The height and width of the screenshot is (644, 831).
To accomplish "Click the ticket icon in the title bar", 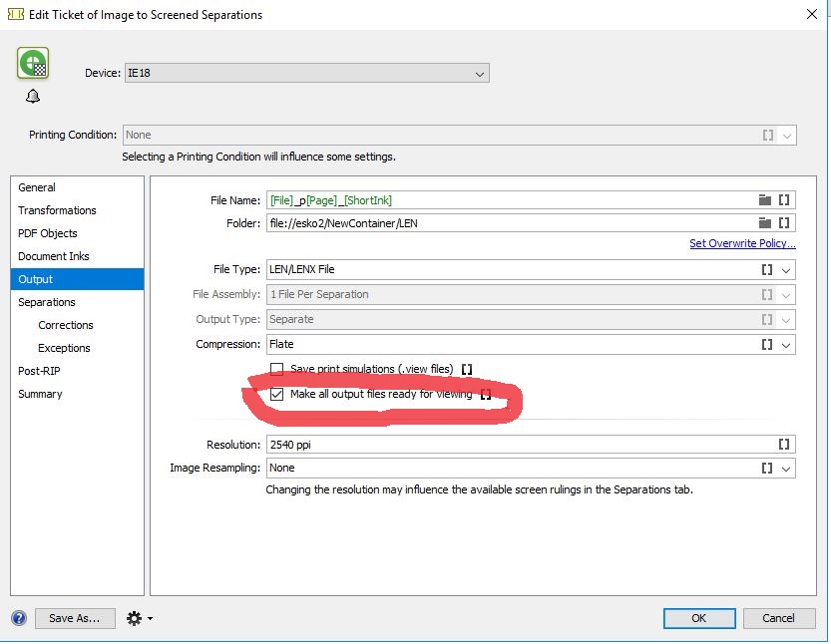I will [16, 14].
